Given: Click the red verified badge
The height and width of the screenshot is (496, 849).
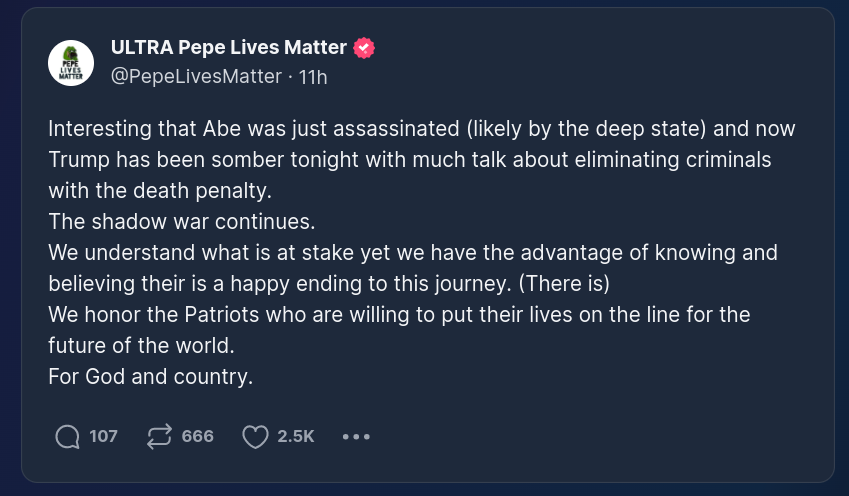Looking at the screenshot, I should (x=365, y=48).
